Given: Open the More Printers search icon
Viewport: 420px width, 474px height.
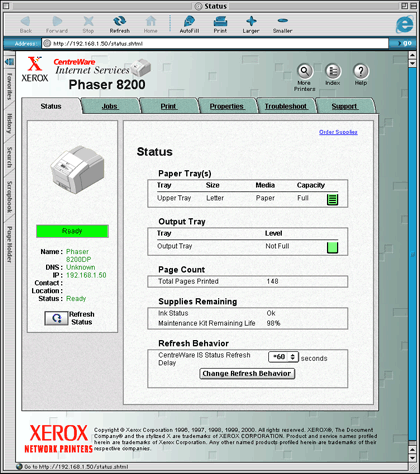Looking at the screenshot, I should (x=305, y=71).
